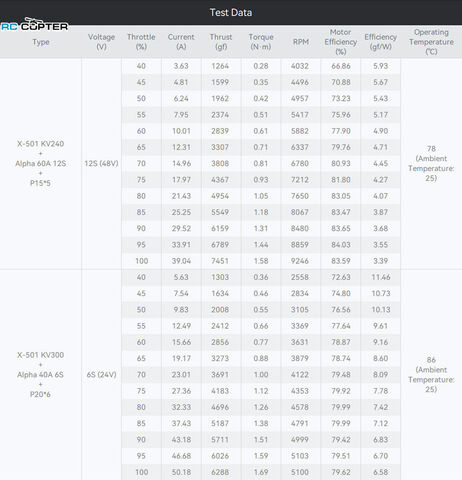This screenshot has height=480, width=462.
Task: Select the Thrust (gf) column header
Action: click(221, 42)
